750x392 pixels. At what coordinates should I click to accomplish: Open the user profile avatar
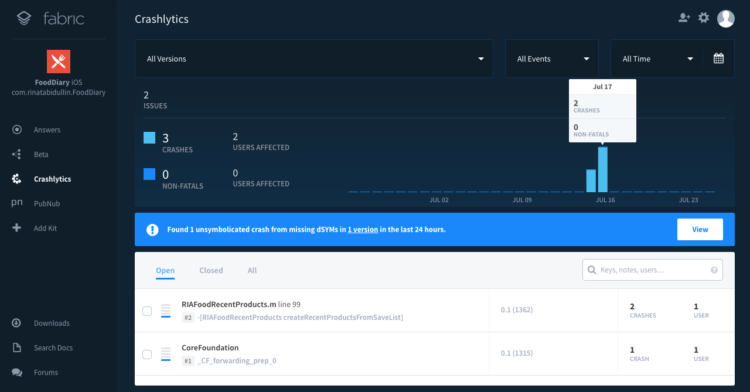(726, 19)
